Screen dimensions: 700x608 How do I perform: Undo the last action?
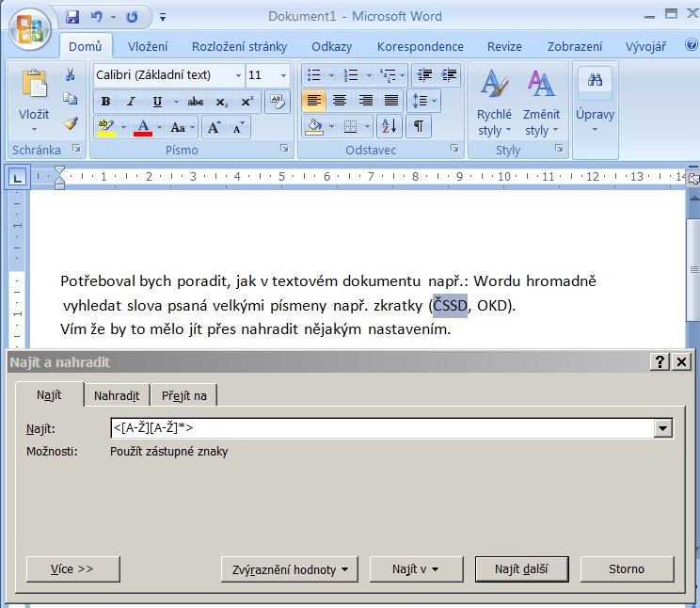coord(96,17)
